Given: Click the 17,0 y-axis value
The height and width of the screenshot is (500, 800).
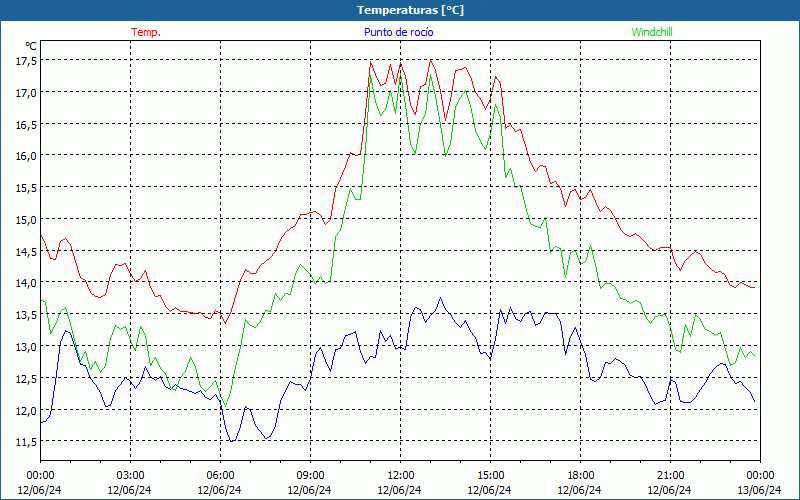Looking at the screenshot, I should [26, 92].
